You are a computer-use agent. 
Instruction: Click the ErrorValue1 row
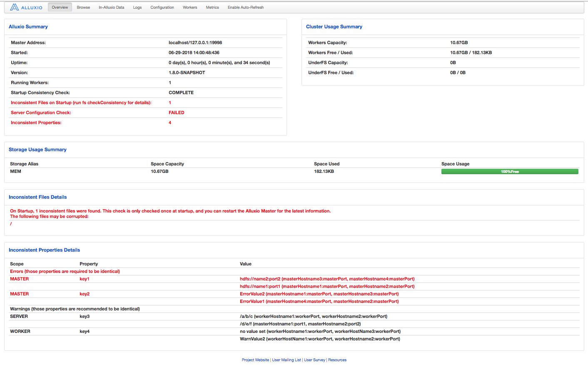pyautogui.click(x=319, y=301)
